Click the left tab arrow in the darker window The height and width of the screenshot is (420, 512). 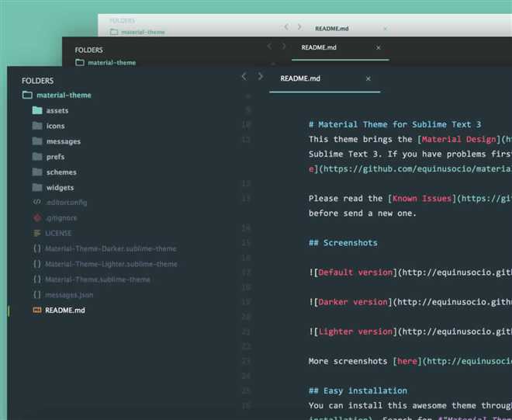pos(269,47)
